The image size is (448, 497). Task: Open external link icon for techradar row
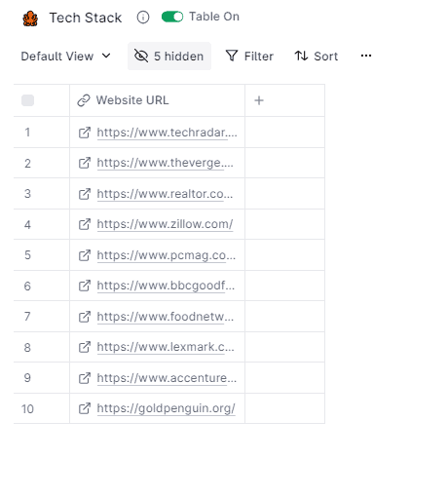85,133
